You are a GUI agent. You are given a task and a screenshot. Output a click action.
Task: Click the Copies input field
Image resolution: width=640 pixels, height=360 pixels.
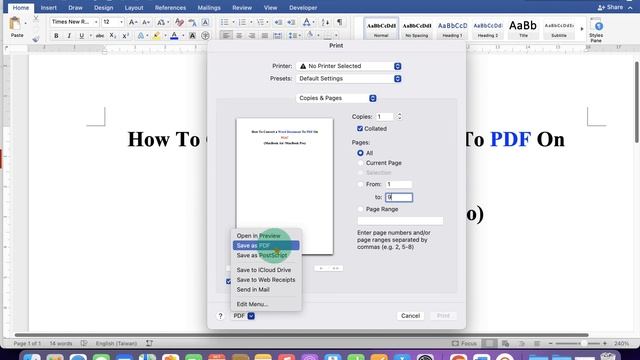point(384,117)
